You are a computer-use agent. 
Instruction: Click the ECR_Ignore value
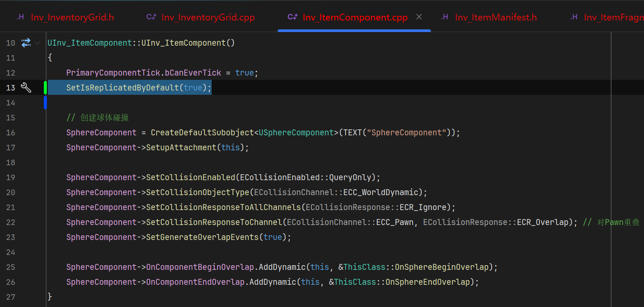(423, 208)
